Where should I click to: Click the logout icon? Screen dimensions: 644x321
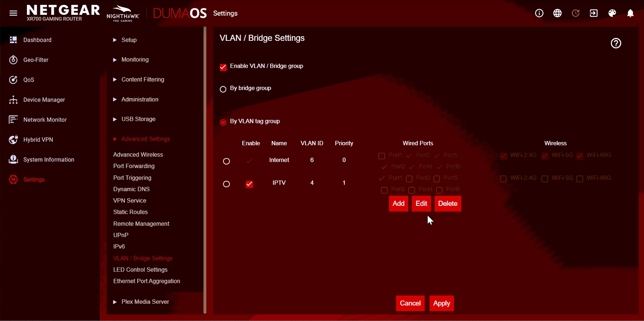pyautogui.click(x=594, y=13)
